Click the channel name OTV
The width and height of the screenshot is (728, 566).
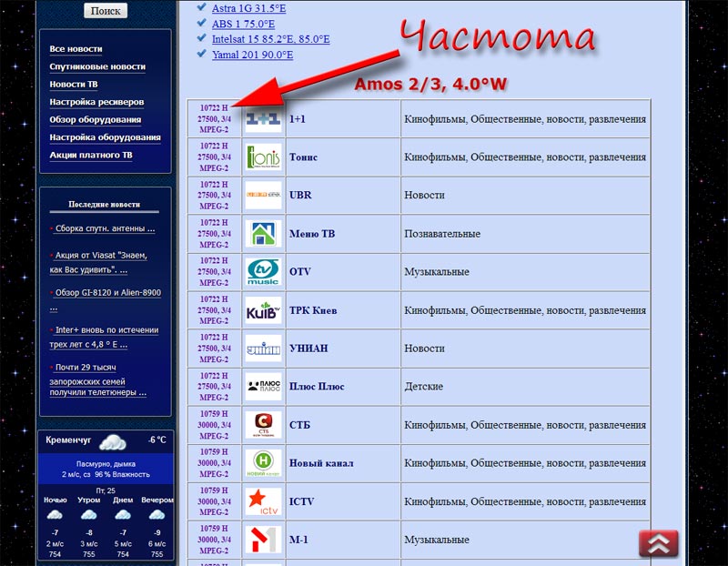click(300, 271)
